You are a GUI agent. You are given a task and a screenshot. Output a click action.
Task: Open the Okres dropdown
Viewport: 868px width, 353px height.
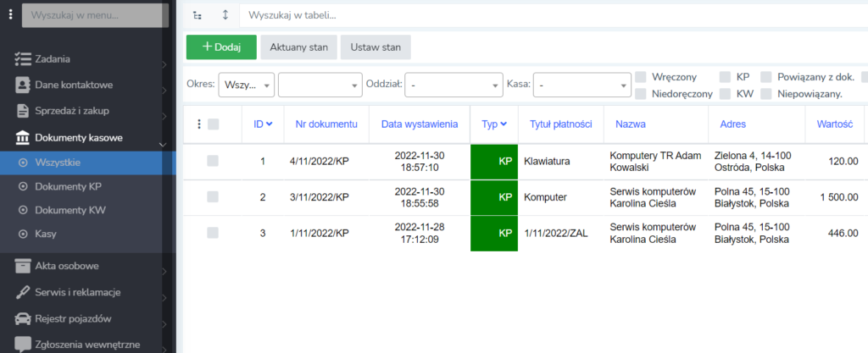(246, 85)
